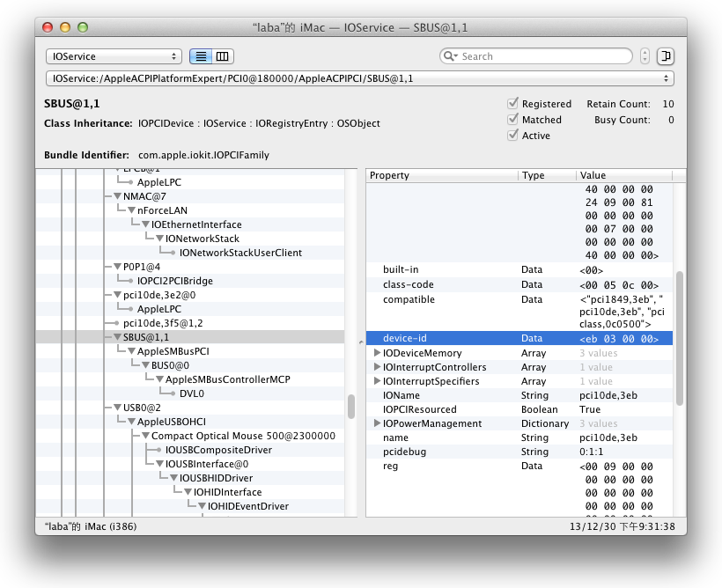Click the window minimize yellow button
The height and width of the screenshot is (588, 722).
point(65,27)
